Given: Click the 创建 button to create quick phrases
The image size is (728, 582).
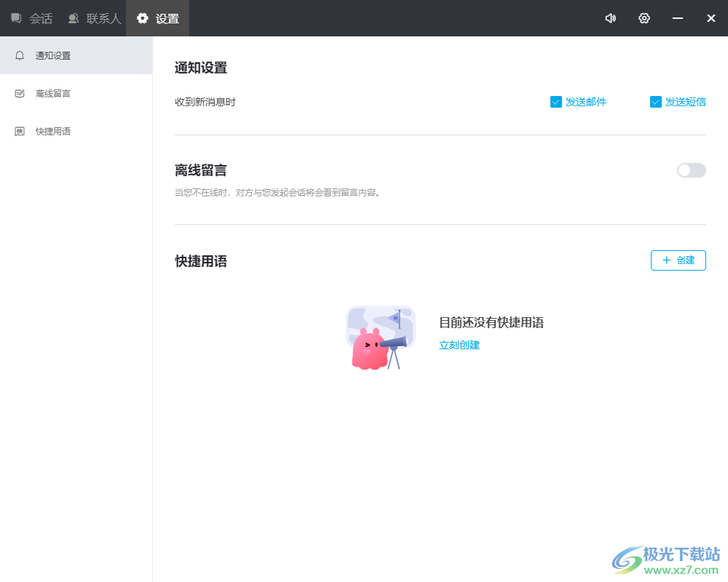Looking at the screenshot, I should coord(678,260).
